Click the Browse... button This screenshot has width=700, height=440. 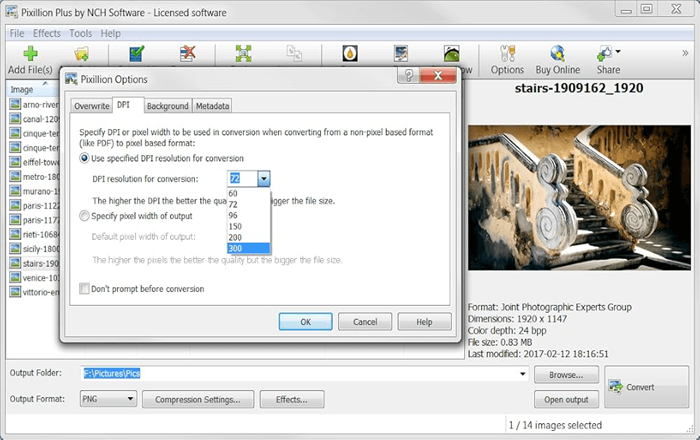click(566, 375)
